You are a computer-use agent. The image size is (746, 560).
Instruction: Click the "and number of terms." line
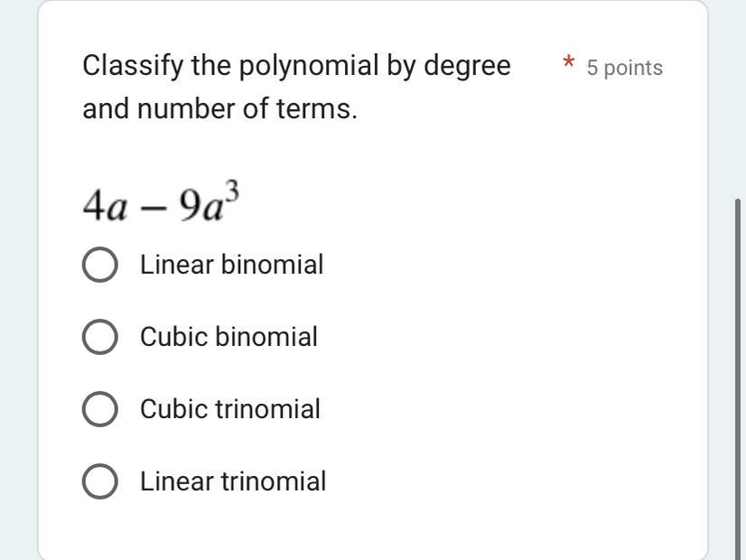coord(219,109)
